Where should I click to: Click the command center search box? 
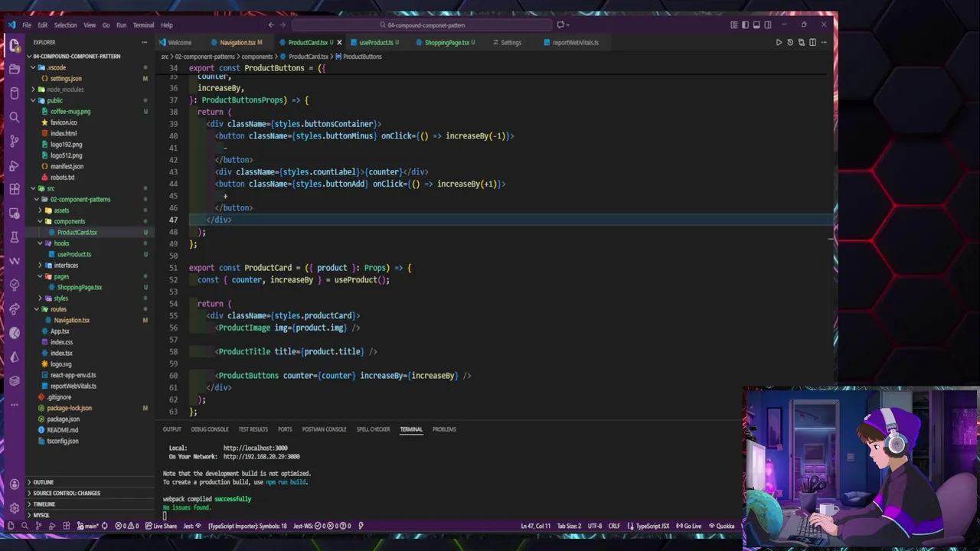point(421,25)
